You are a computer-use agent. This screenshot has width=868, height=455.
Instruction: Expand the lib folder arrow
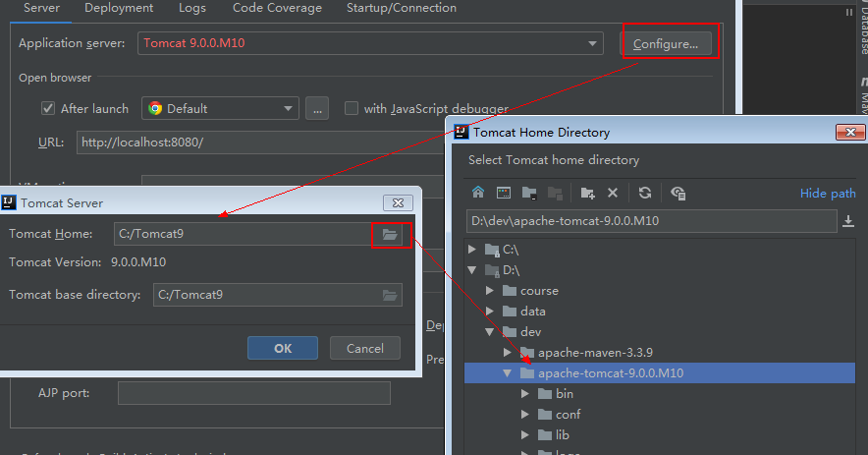pos(524,434)
